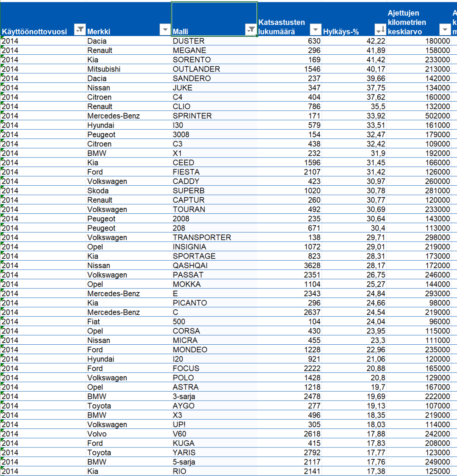Viewport: 457px width, 476px height.
Task: Click the DUSTER model cell
Action: tap(214, 41)
